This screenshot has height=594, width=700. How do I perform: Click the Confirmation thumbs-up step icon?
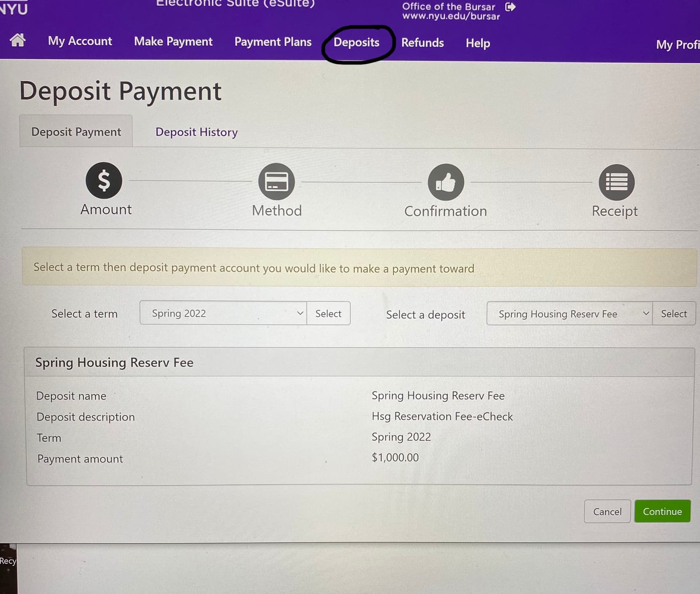(x=446, y=182)
